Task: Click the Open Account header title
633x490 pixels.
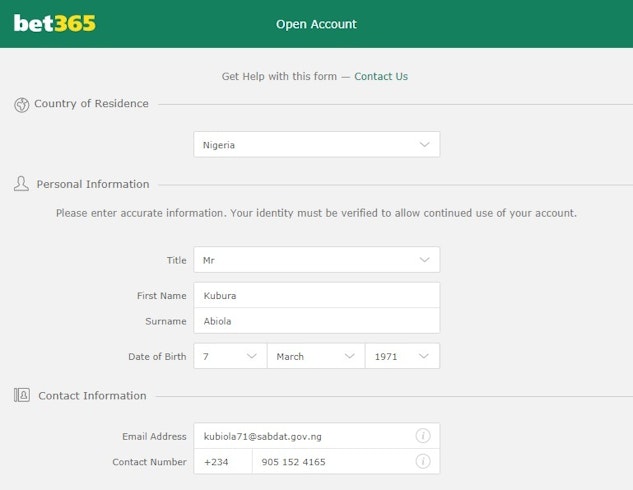Action: coord(316,24)
